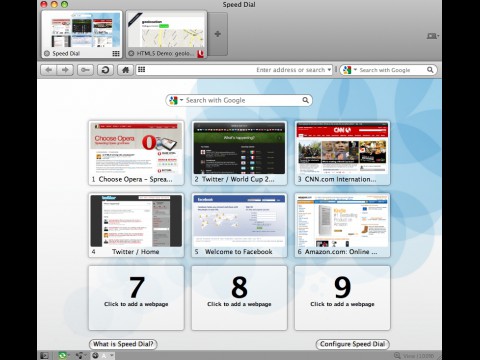Click magnifier in Speed Dial search box

click(305, 100)
